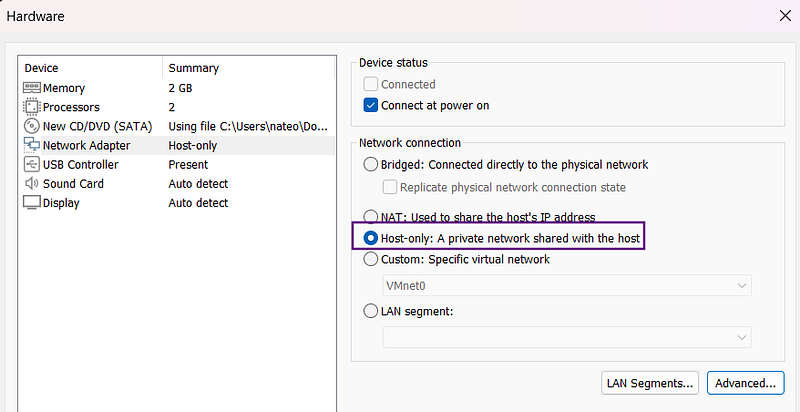Click the LAN Segments... button
The height and width of the screenshot is (412, 800).
(650, 382)
